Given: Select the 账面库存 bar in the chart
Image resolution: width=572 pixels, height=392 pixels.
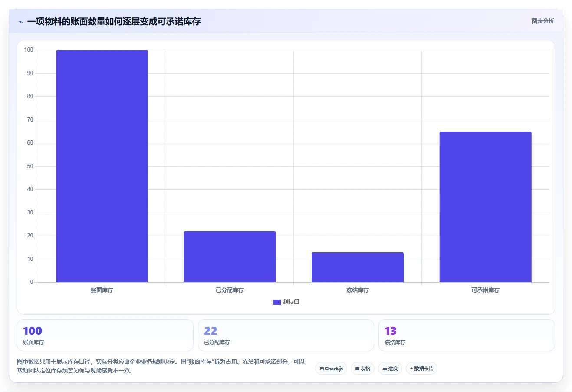Looking at the screenshot, I should 102,166.
